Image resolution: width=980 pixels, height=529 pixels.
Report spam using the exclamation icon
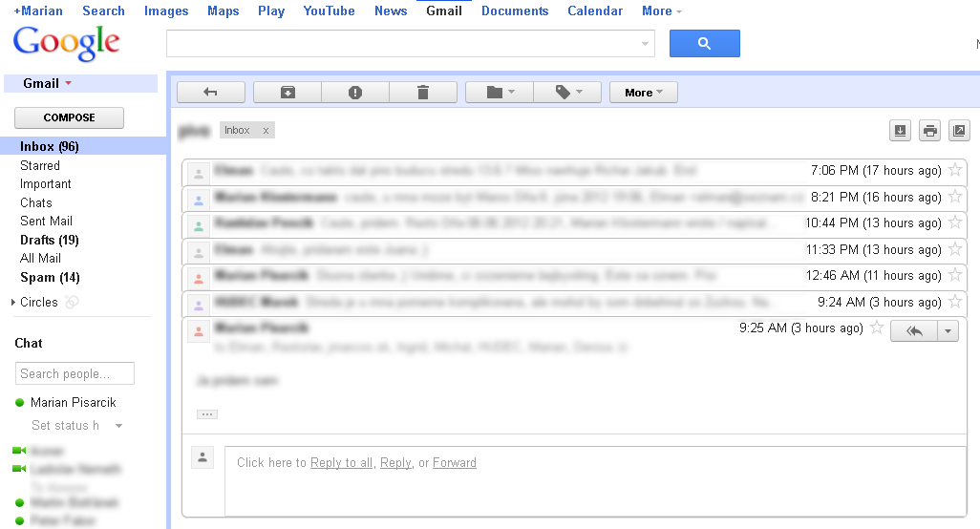355,93
